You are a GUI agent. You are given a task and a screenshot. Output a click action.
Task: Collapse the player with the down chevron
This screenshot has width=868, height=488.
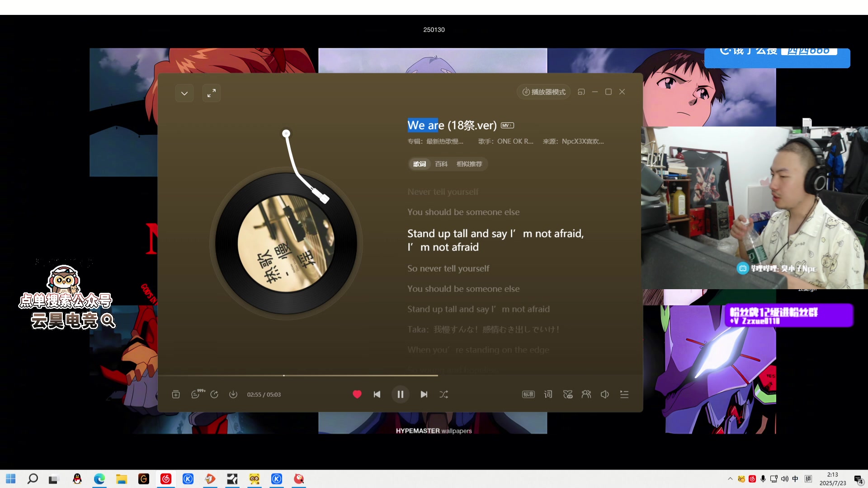(184, 93)
